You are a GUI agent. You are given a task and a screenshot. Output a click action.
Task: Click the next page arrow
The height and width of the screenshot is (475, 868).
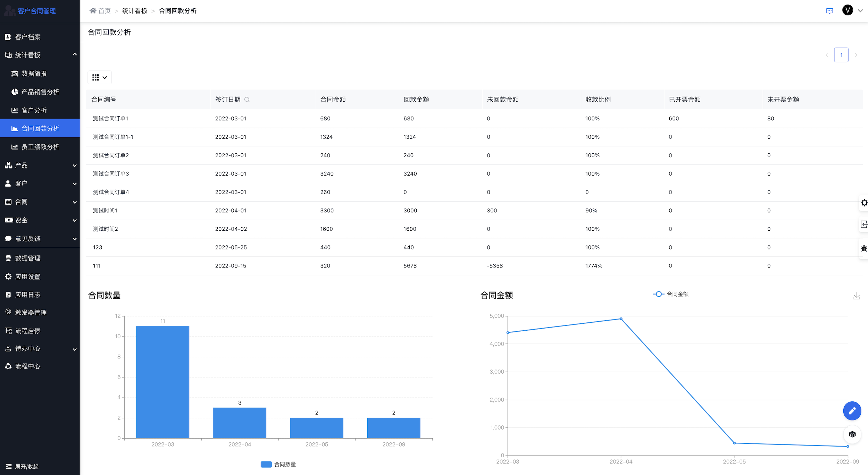click(856, 55)
